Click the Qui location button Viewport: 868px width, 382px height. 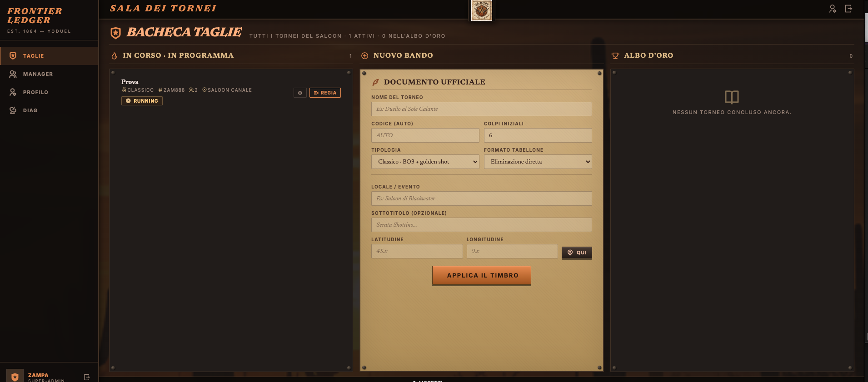[x=577, y=253]
